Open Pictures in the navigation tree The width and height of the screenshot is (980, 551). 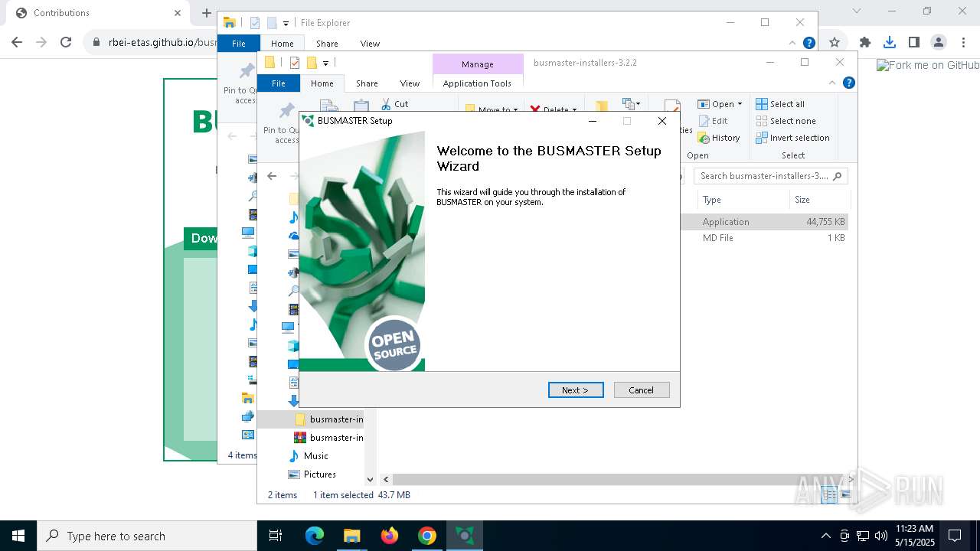(312, 474)
